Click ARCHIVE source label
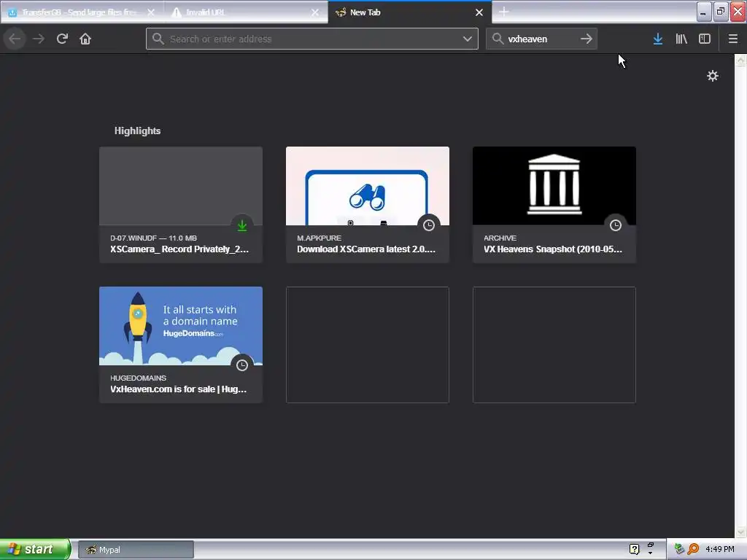Viewport: 747px width, 560px height. click(x=500, y=238)
